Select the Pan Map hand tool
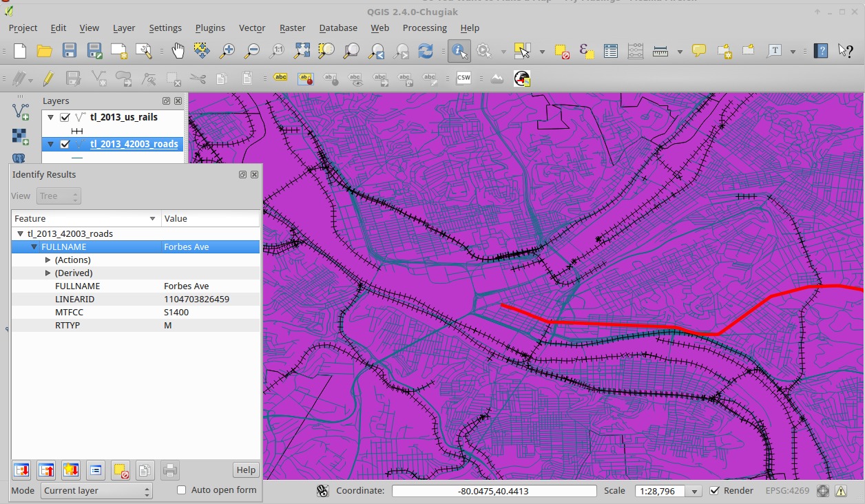The height and width of the screenshot is (504, 865). tap(178, 51)
